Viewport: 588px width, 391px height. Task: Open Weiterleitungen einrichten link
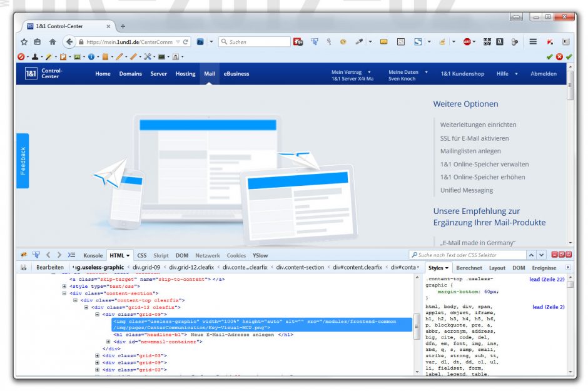[x=478, y=124]
